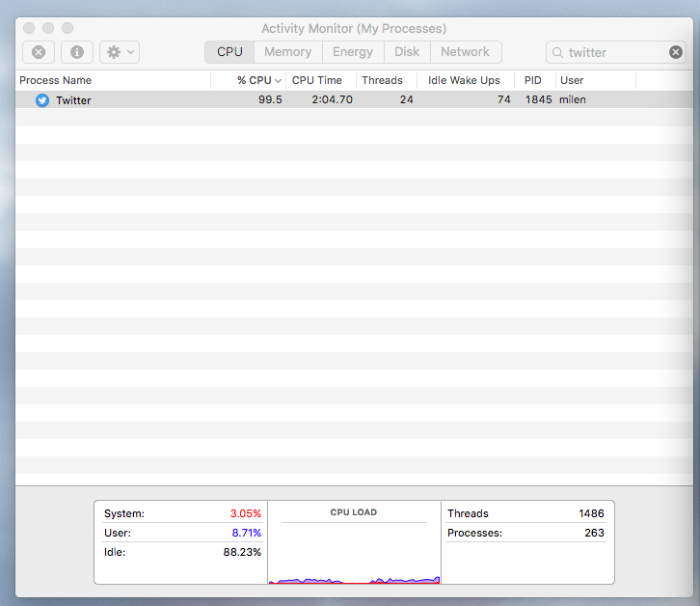700x606 pixels.
Task: Switch to the Network tab
Action: pos(465,52)
